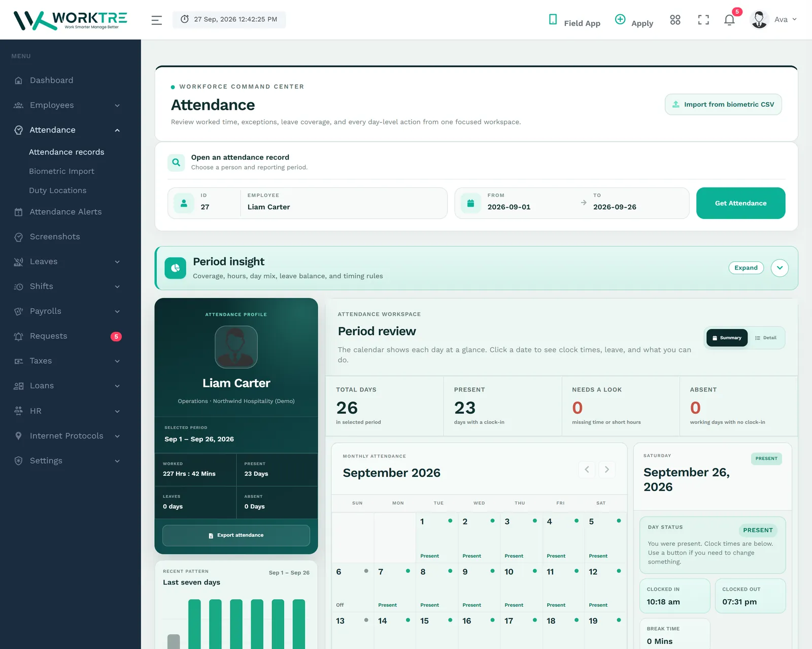The height and width of the screenshot is (649, 812).
Task: Click the Settings shield icon
Action: click(x=19, y=461)
